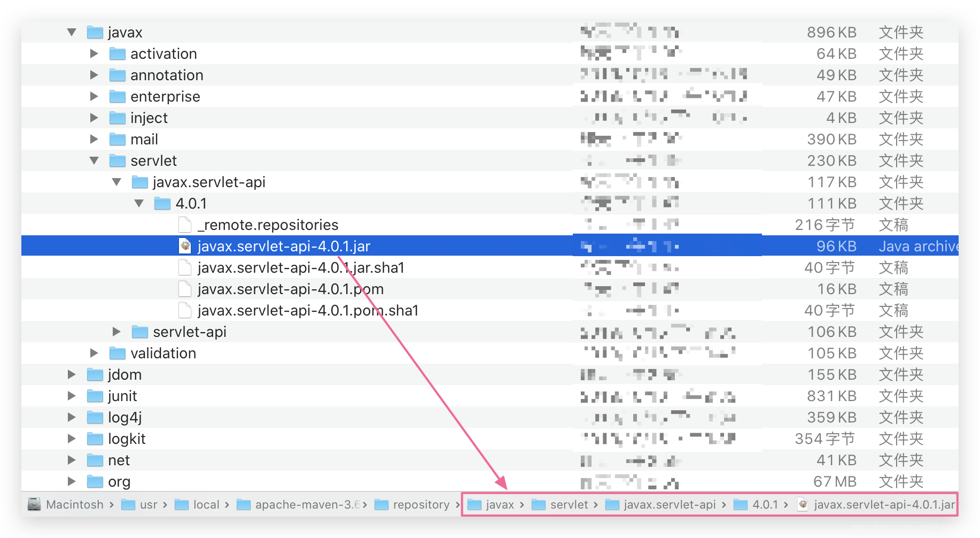Click the 896 KB size of javax
Viewport: 980px width, 538px height.
831,33
